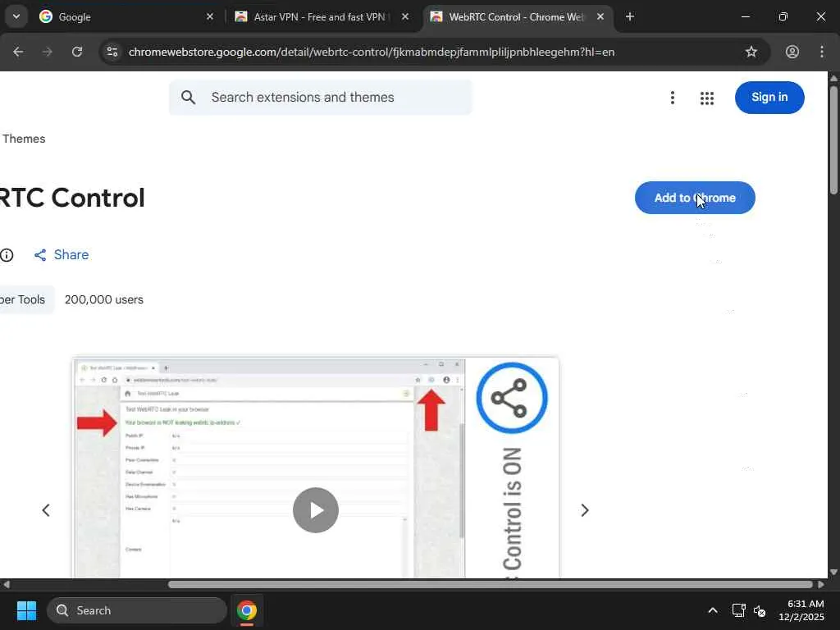The image size is (840, 630).
Task: Click the Add to Chrome button
Action: point(695,198)
